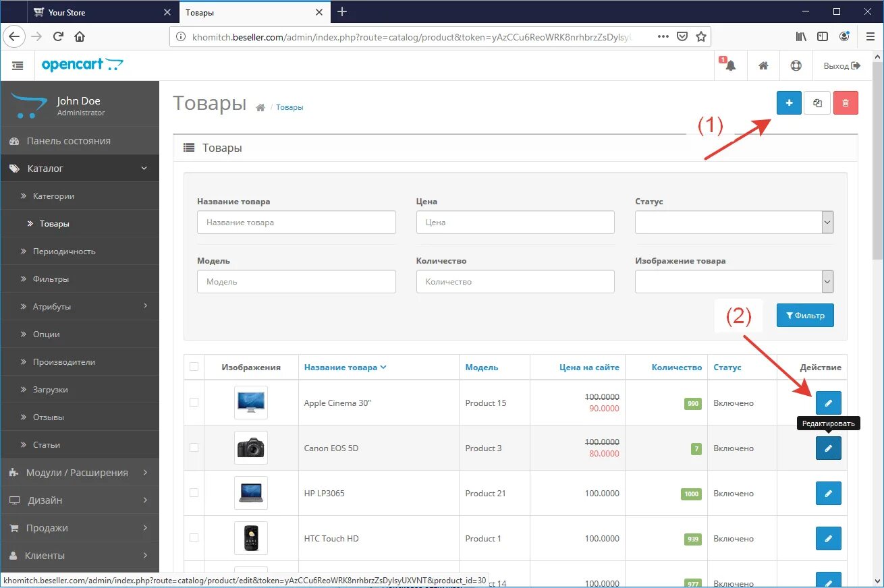The height and width of the screenshot is (588, 884).
Task: Click the breadcrumb home icon
Action: pos(260,107)
